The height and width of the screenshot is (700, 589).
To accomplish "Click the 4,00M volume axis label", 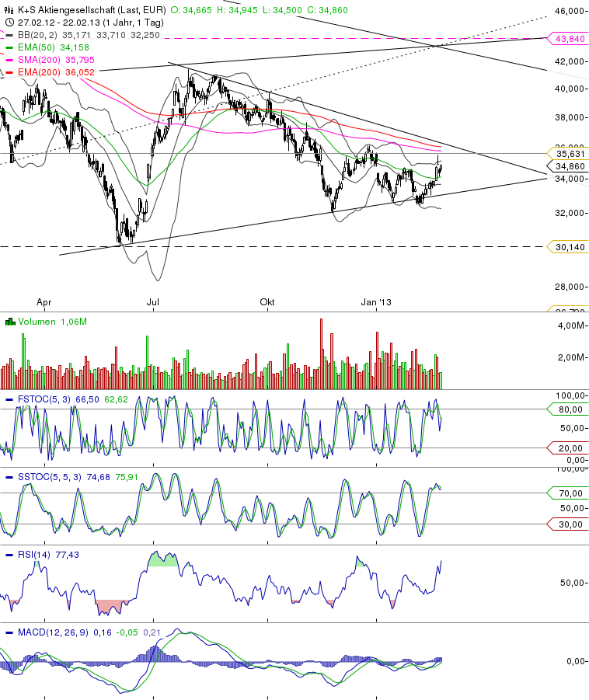I will [570, 326].
